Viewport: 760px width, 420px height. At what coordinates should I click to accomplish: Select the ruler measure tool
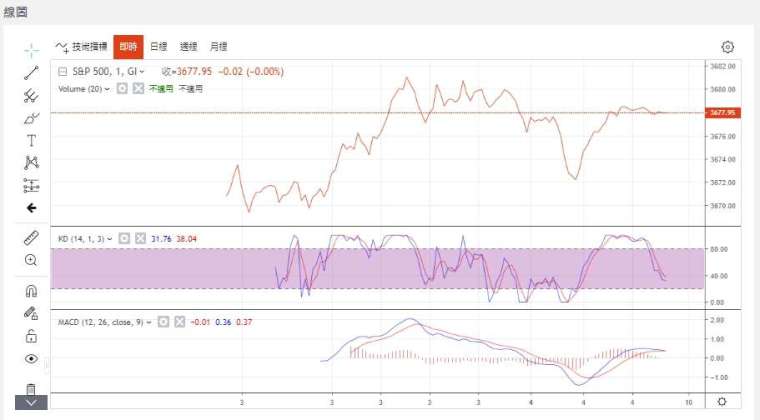32,238
